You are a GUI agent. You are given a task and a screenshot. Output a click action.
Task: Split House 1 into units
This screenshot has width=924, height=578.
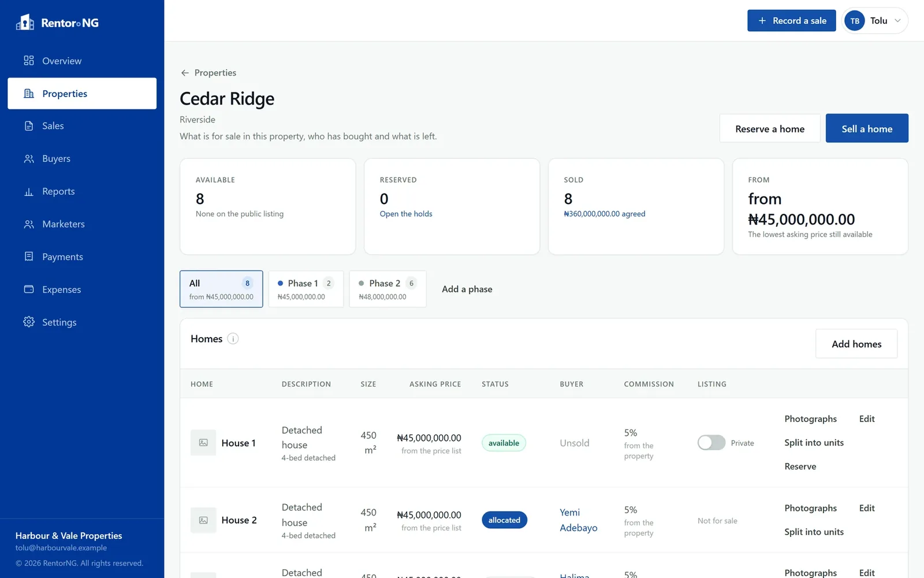tap(814, 443)
